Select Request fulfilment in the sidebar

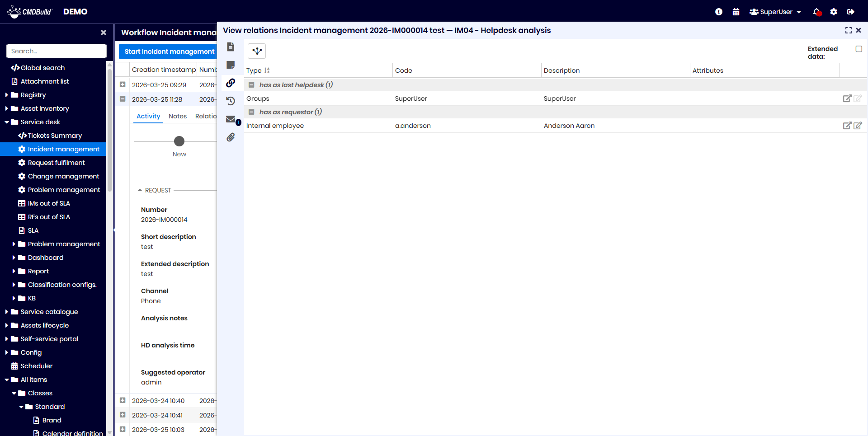coord(56,163)
